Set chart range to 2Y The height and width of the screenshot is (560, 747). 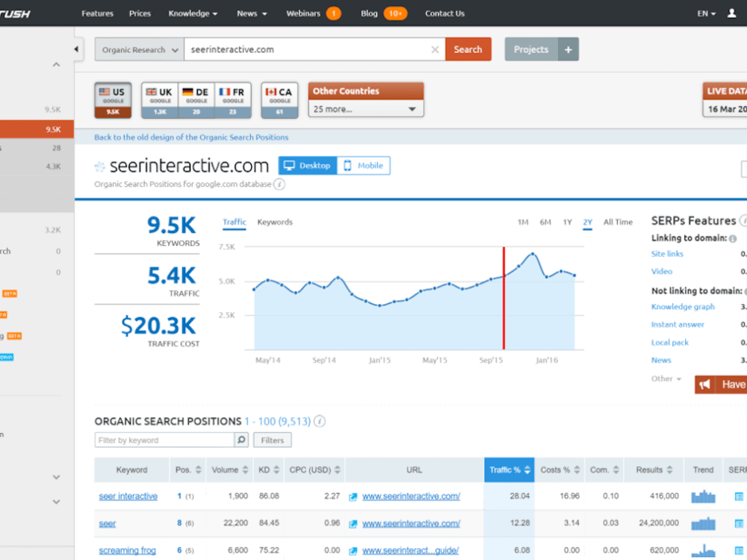click(587, 222)
